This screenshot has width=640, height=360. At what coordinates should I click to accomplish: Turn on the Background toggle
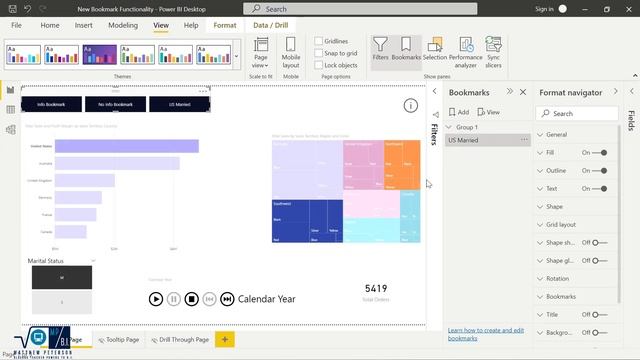pos(600,333)
